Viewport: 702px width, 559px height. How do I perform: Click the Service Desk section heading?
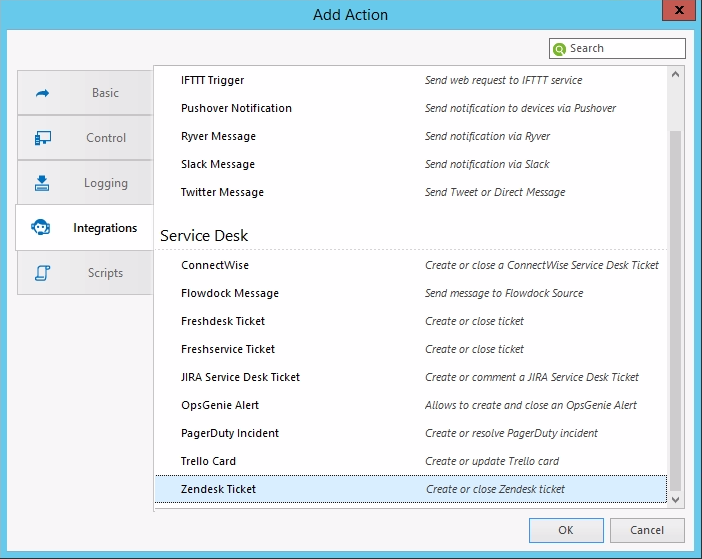[204, 235]
